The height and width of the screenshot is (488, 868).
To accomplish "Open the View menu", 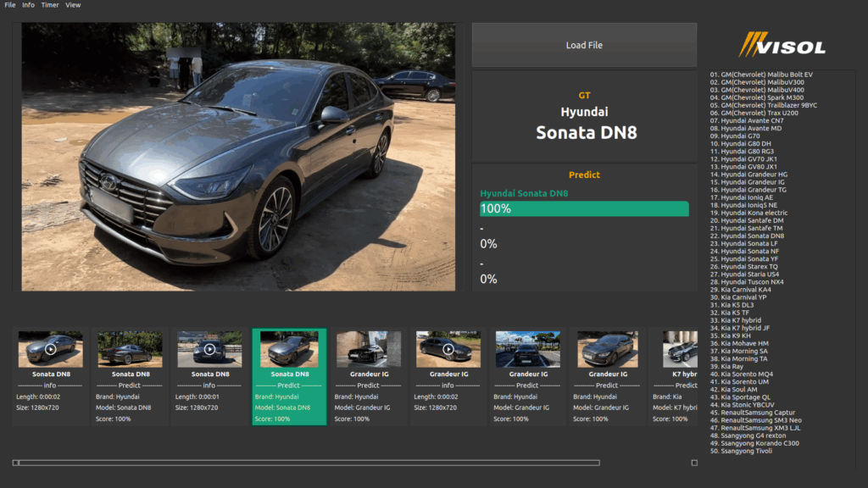I will (73, 5).
